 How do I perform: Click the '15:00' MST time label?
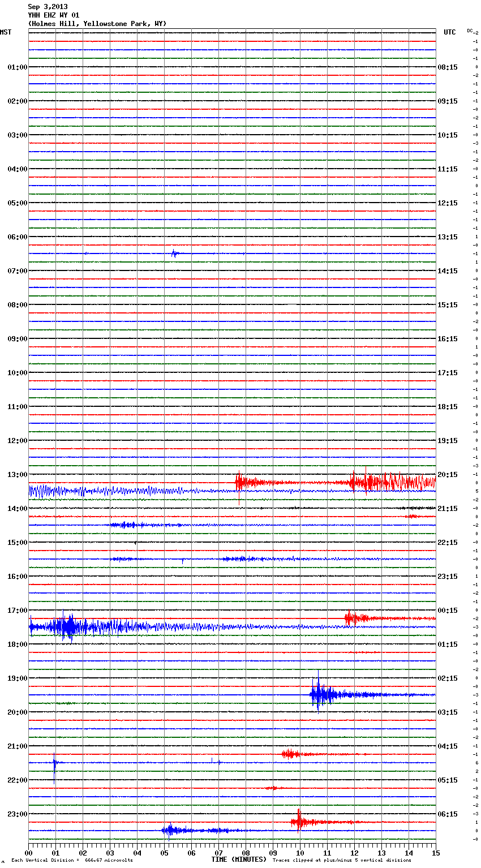(18, 543)
